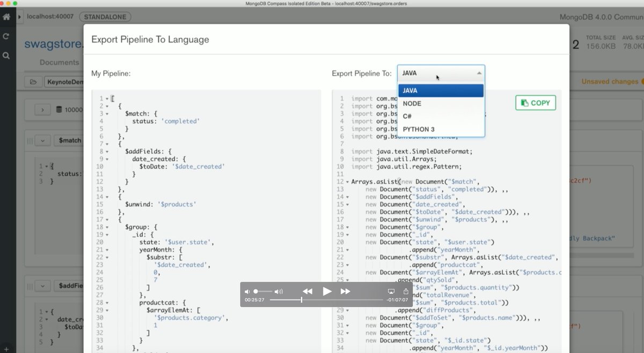Fold the $match block at line 3
644x353 pixels.
[107, 114]
